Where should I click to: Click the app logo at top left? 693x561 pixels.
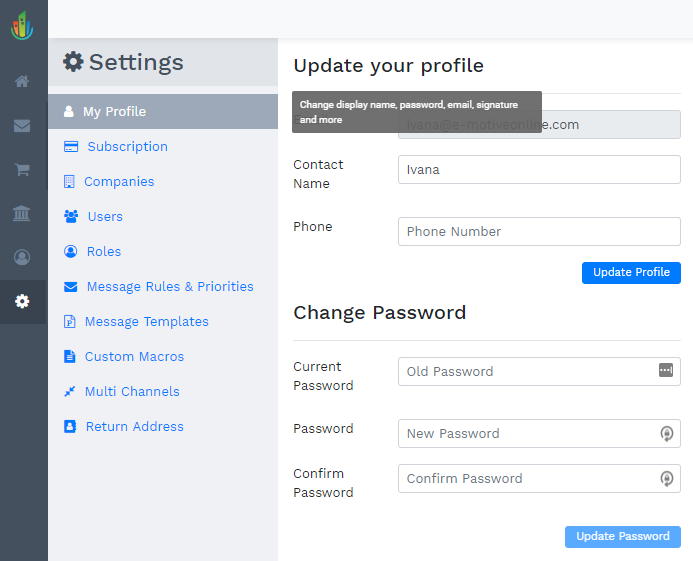(x=22, y=26)
